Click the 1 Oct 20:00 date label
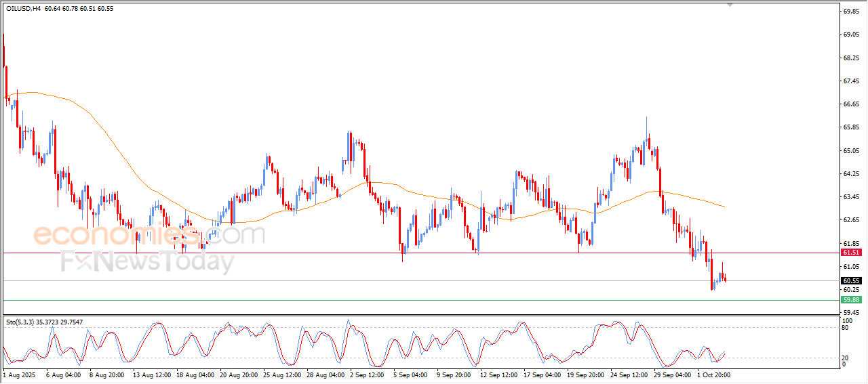868x384 pixels. 713,375
